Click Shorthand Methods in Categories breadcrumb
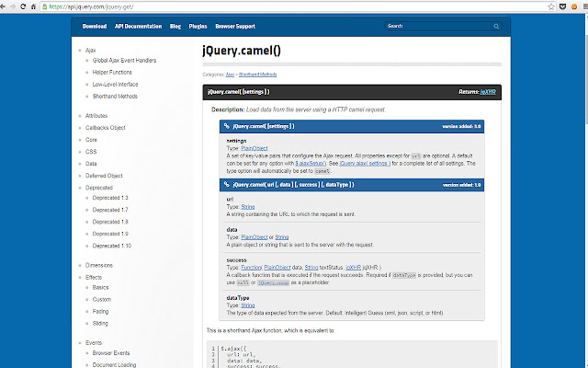 (257, 75)
